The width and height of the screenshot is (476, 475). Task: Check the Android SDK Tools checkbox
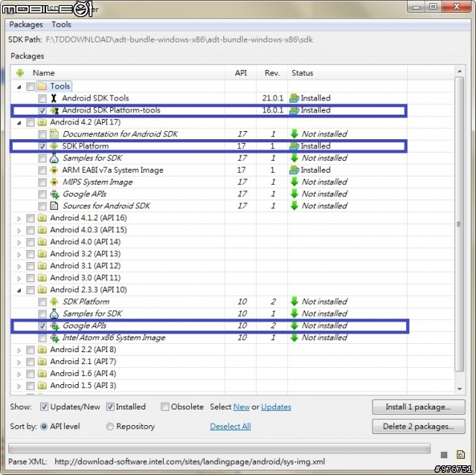(x=42, y=98)
